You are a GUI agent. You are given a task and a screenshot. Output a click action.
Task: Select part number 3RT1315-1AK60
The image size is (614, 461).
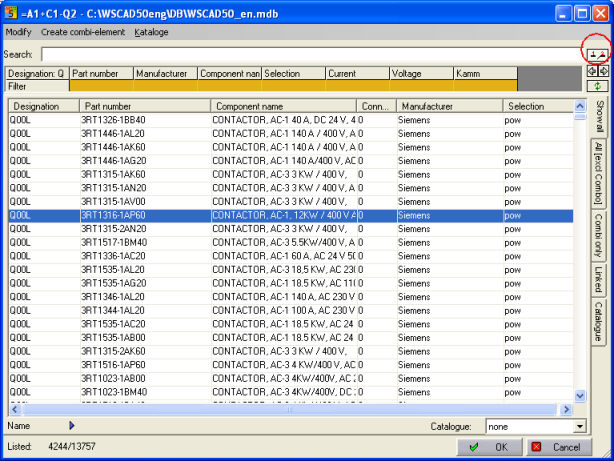(113, 174)
